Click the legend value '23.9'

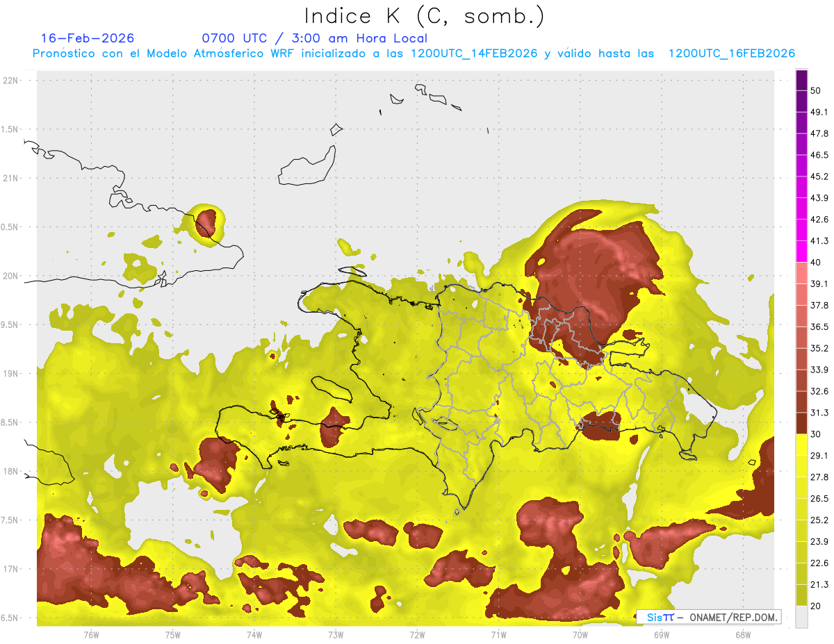pos(819,542)
